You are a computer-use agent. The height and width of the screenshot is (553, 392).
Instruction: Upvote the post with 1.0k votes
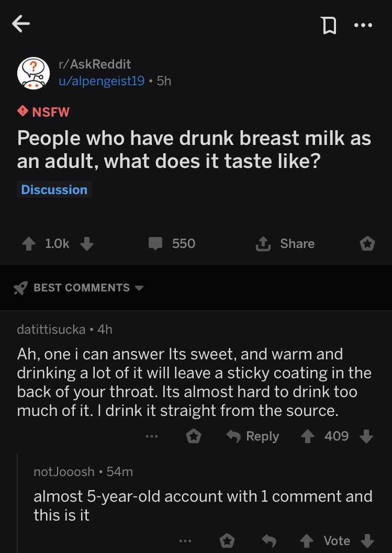(x=28, y=244)
